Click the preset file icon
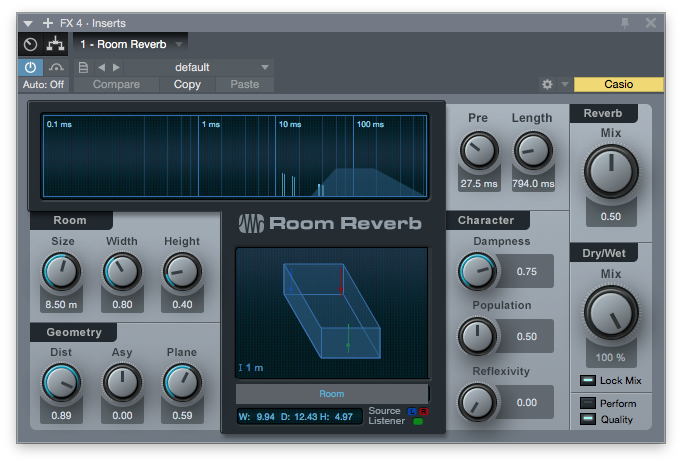The image size is (682, 464). [x=84, y=67]
